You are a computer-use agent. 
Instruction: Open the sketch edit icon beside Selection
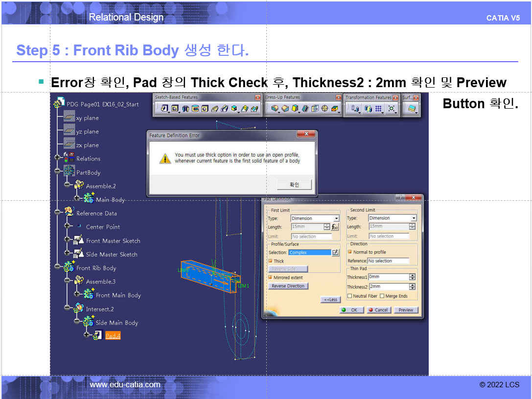[x=335, y=253]
